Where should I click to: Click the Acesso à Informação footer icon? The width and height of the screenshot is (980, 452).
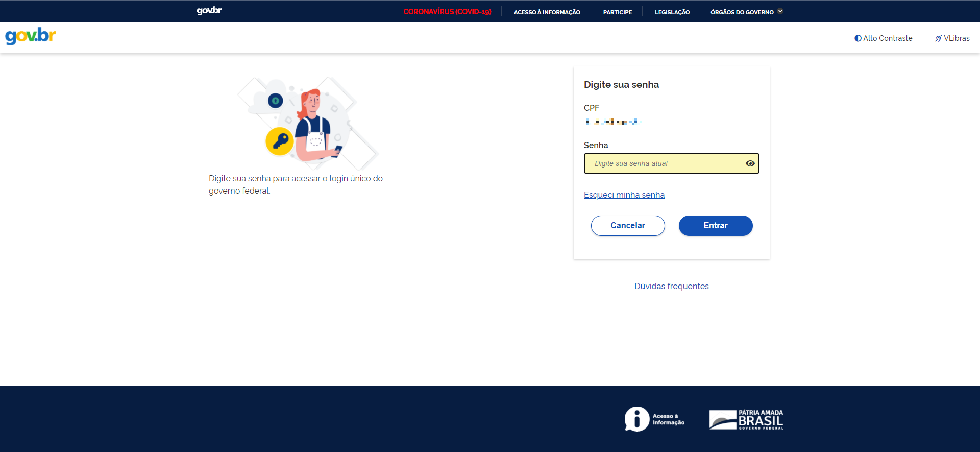coord(654,419)
